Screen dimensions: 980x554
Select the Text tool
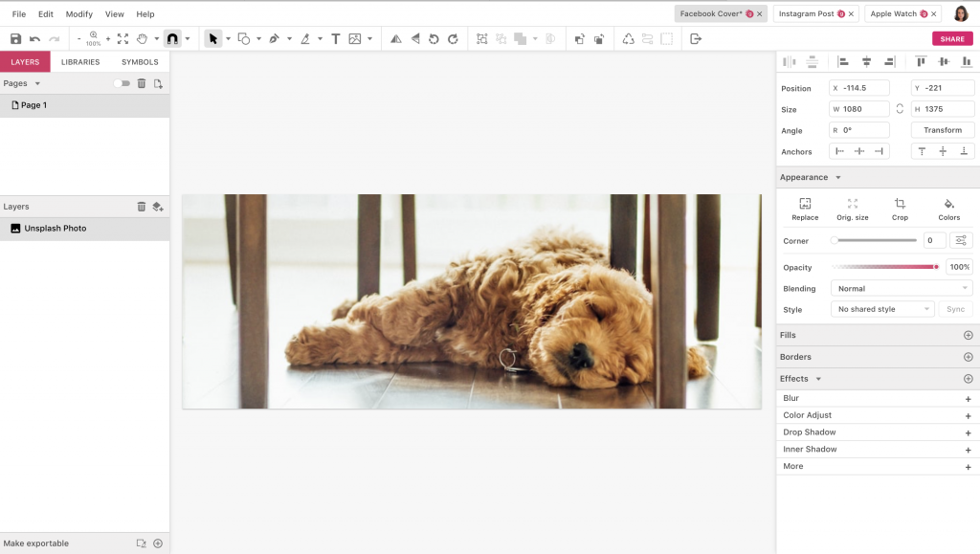[335, 38]
